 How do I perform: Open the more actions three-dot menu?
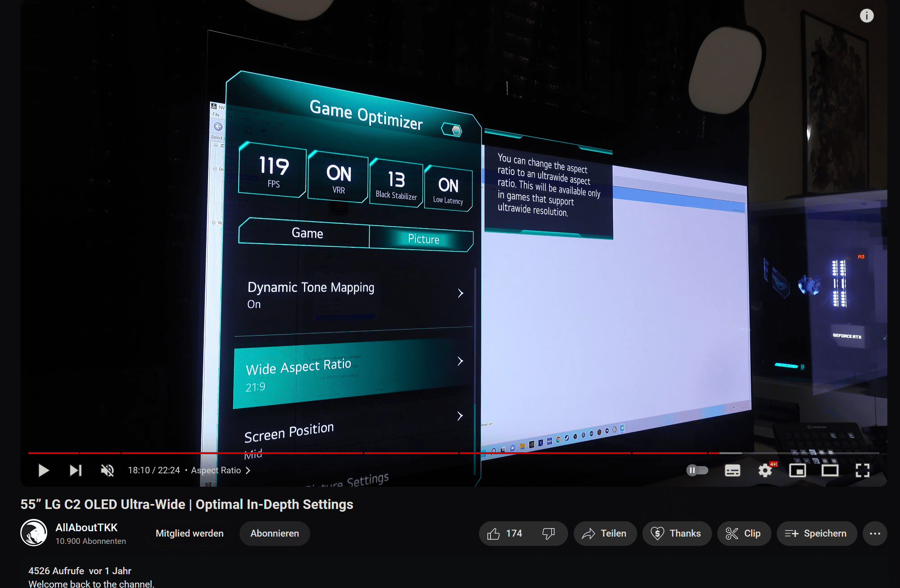point(875,534)
